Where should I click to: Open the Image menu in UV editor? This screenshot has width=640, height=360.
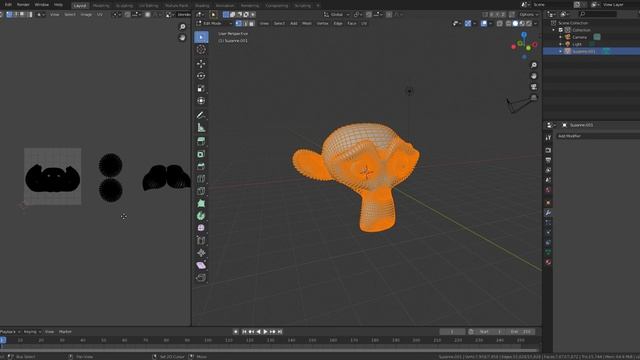(86, 14)
